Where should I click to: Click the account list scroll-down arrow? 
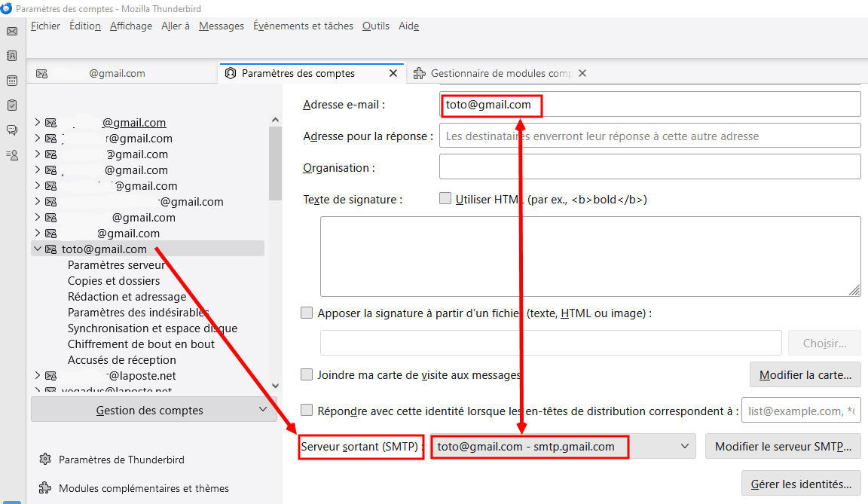pyautogui.click(x=275, y=386)
